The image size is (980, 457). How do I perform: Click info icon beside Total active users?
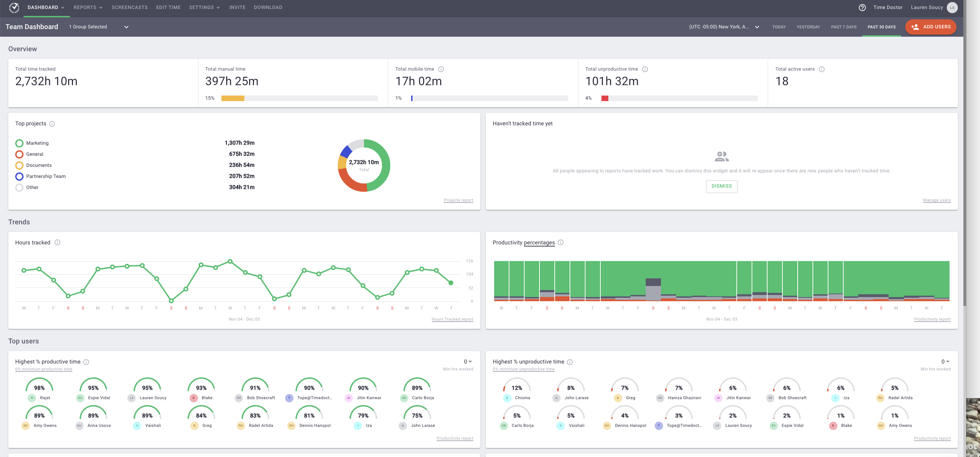pyautogui.click(x=822, y=69)
